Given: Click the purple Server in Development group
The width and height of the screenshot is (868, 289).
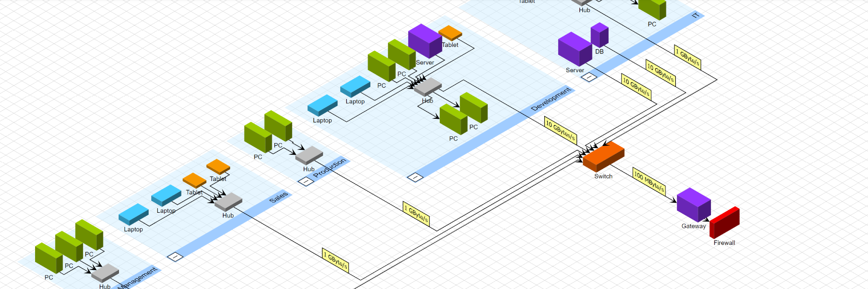Looking at the screenshot, I should click(425, 40).
